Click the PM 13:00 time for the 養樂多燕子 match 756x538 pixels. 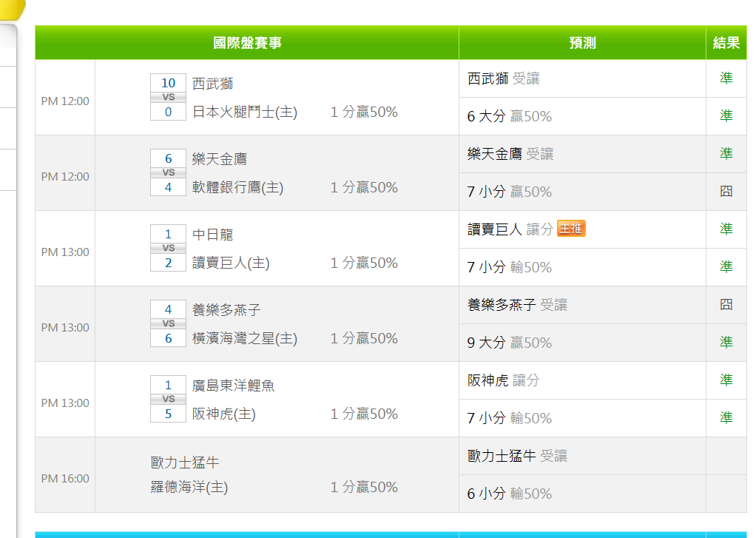pos(65,328)
